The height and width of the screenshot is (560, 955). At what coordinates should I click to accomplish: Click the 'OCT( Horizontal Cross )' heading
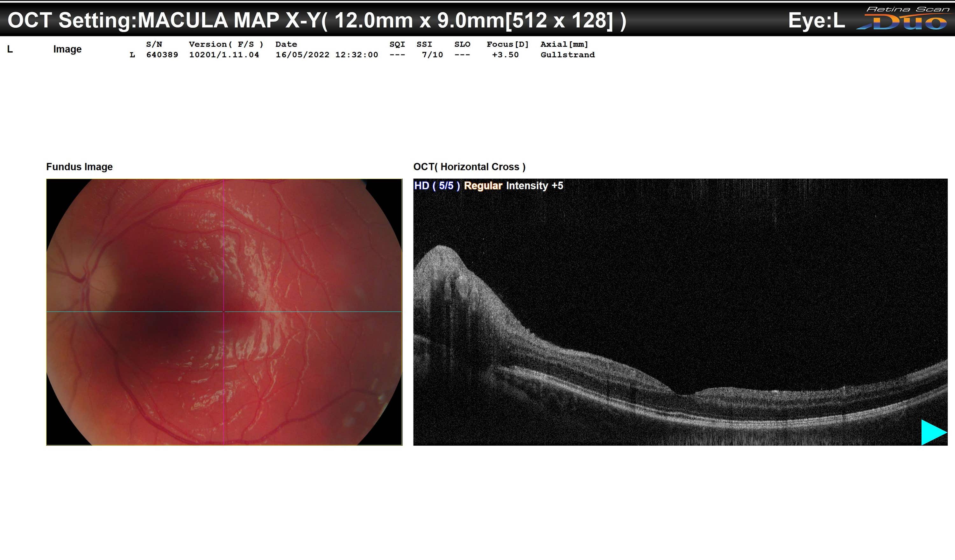pyautogui.click(x=469, y=167)
